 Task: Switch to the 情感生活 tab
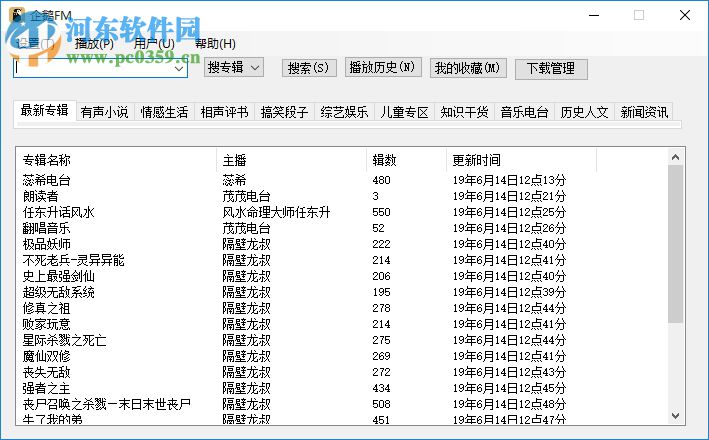pos(165,112)
